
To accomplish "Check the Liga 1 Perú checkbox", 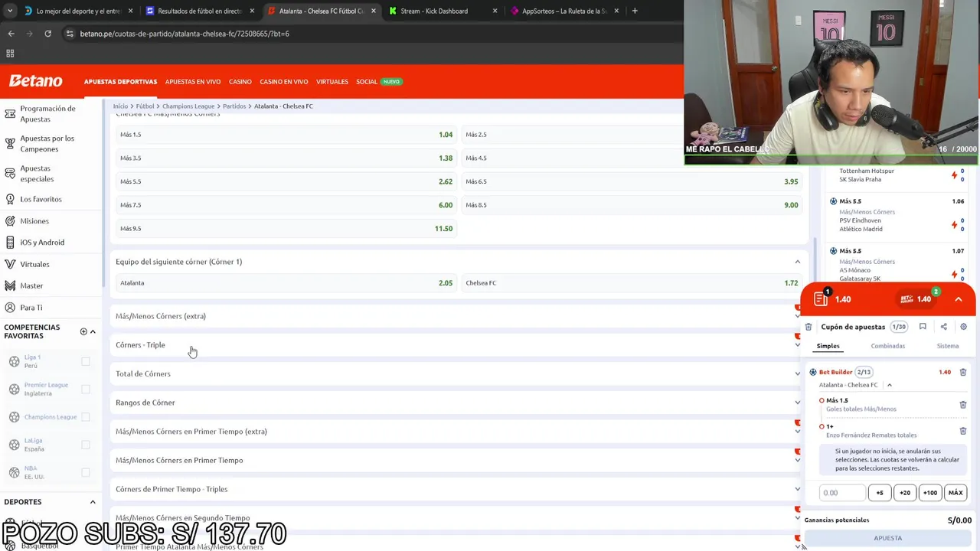I will (x=86, y=361).
